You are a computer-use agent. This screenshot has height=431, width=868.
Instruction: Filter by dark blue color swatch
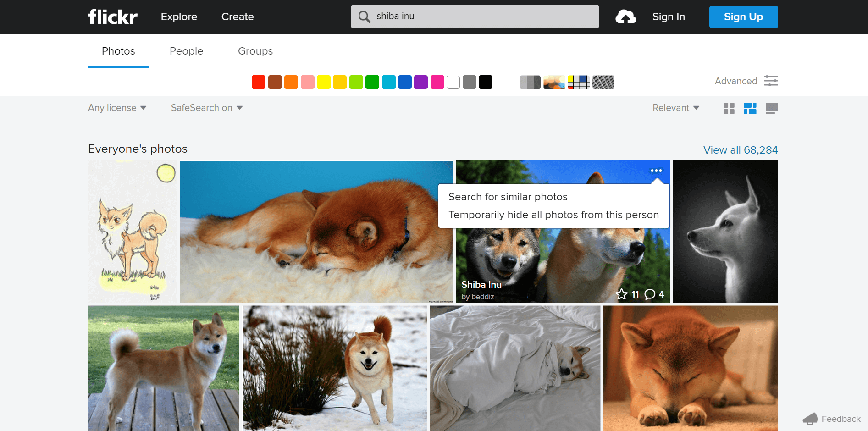[405, 82]
